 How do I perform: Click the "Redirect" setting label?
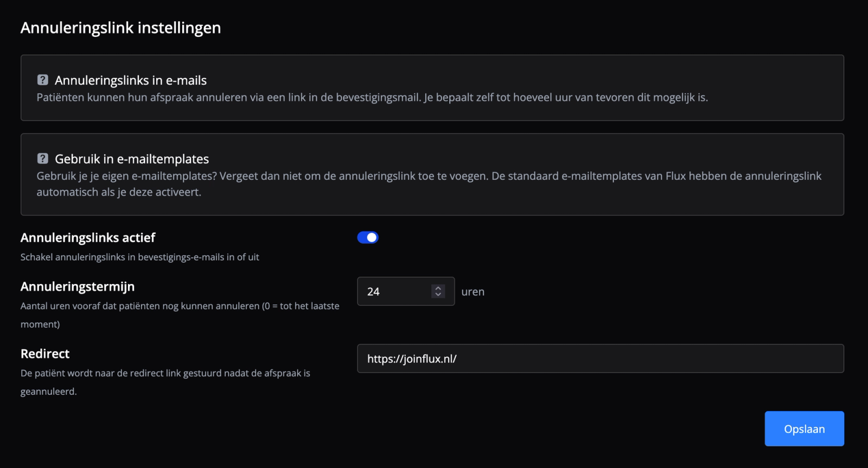pos(45,354)
